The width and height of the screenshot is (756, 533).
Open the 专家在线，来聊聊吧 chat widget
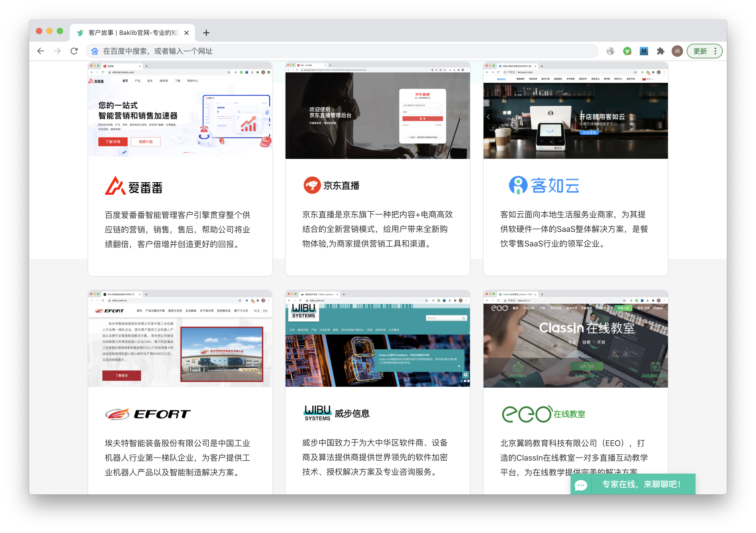click(x=633, y=484)
